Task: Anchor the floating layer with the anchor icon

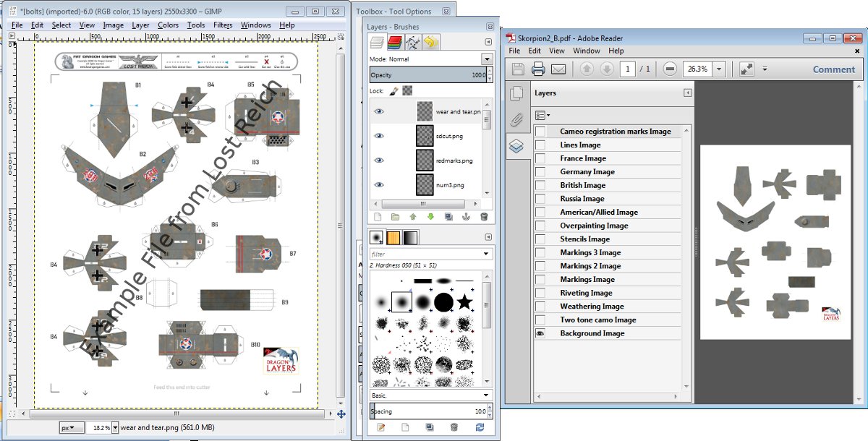Action: click(466, 216)
